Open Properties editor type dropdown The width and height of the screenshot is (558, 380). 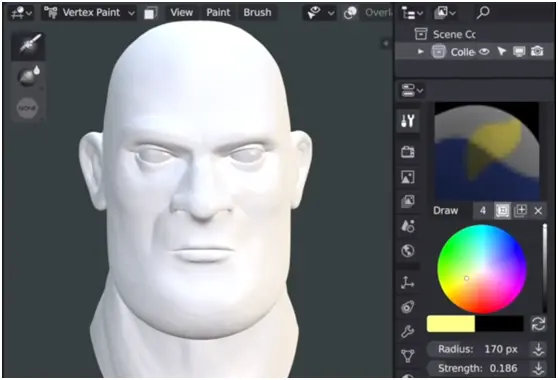412,90
